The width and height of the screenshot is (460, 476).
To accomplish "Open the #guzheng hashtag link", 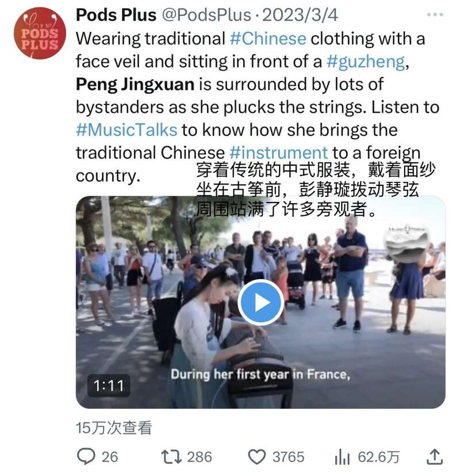I will point(366,62).
